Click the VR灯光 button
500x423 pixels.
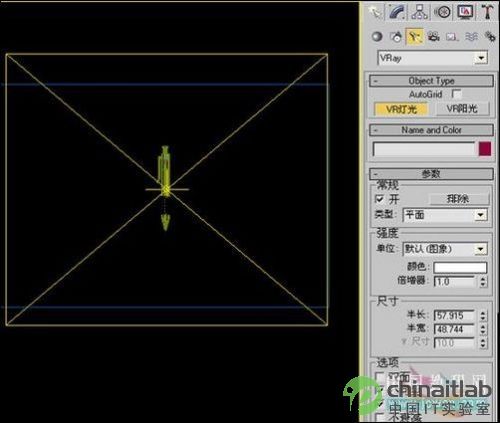(x=401, y=109)
